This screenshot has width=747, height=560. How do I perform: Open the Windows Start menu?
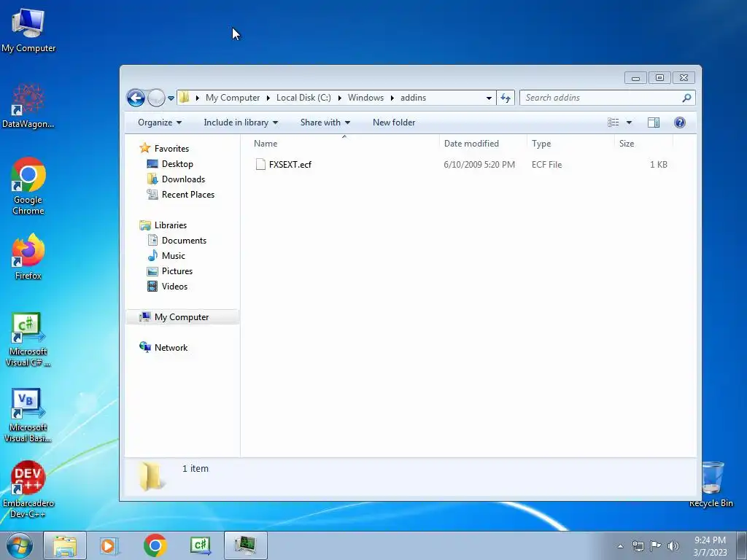20,545
